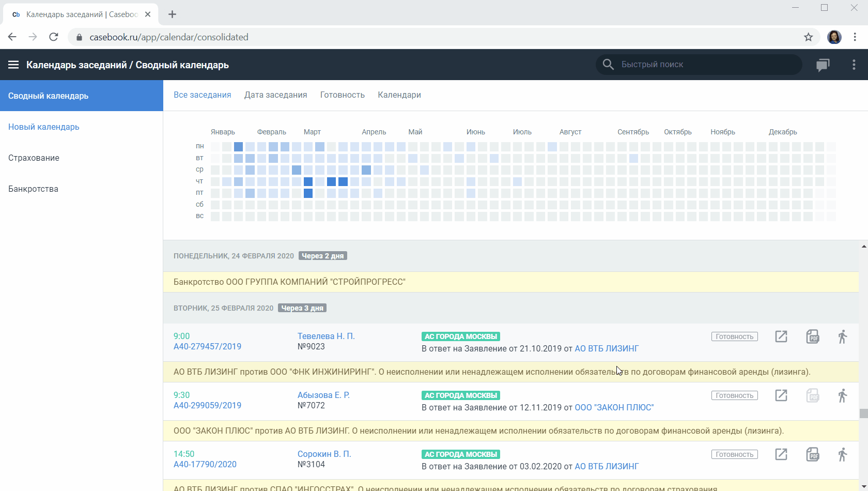Open judge Абызова Е. Р. profile
Image resolution: width=868 pixels, height=491 pixels.
point(324,395)
